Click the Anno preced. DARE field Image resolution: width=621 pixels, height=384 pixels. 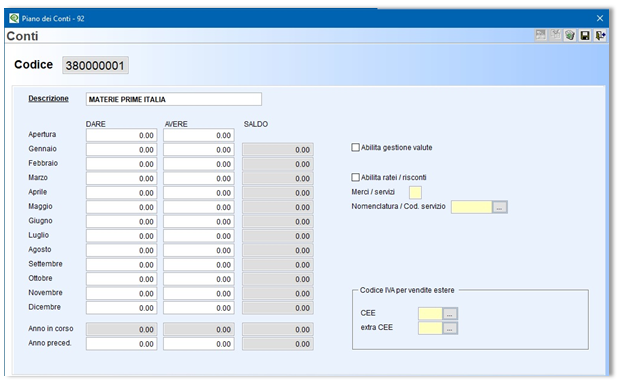121,344
